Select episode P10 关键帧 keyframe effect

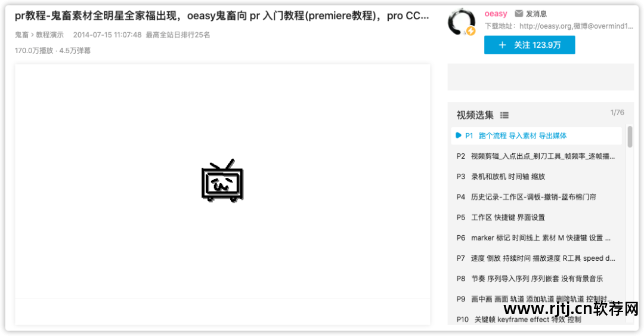click(537, 319)
